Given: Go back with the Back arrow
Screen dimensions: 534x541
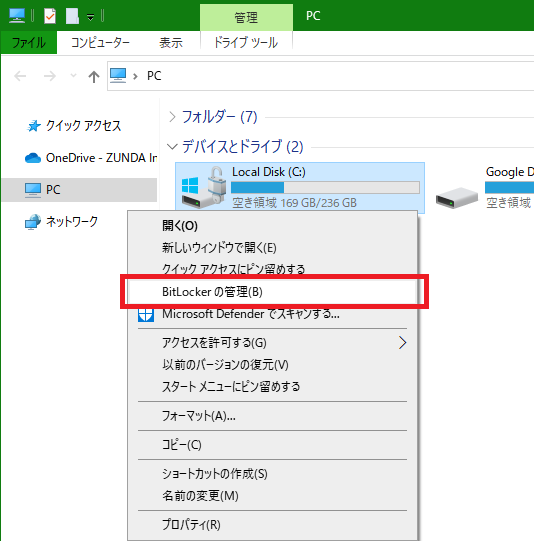Looking at the screenshot, I should [x=20, y=76].
